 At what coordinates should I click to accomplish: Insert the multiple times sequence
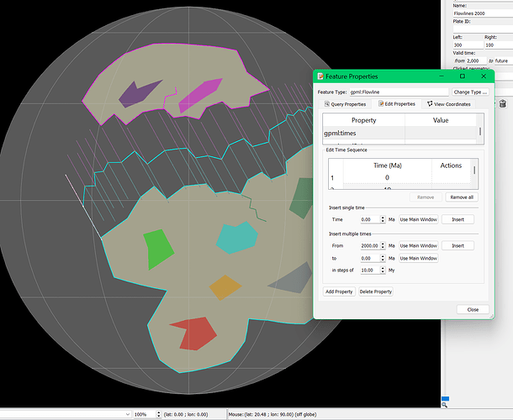click(457, 245)
